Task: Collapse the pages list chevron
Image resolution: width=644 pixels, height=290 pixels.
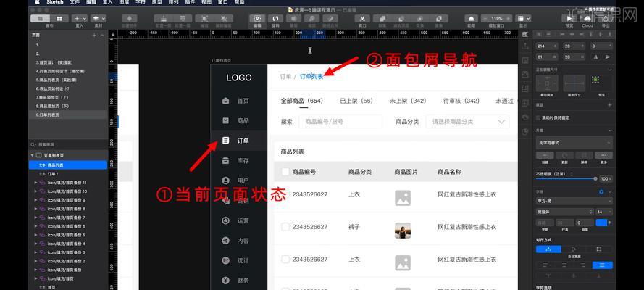Action: click(101, 36)
